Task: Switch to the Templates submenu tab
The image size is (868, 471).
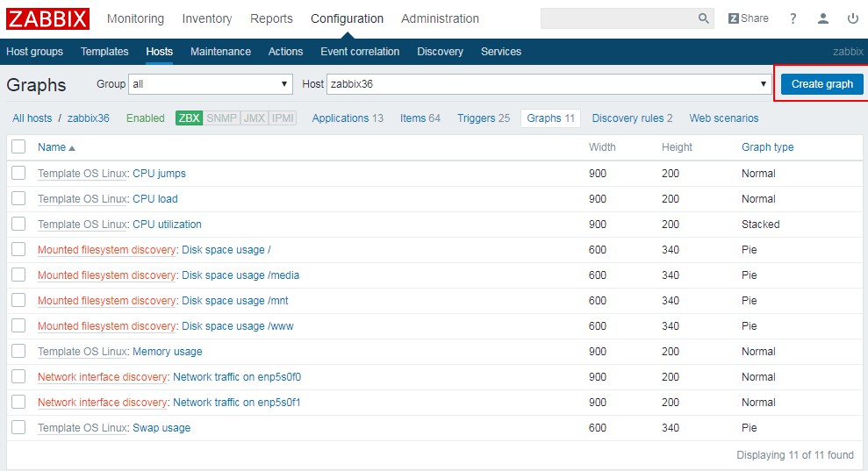Action: [104, 52]
